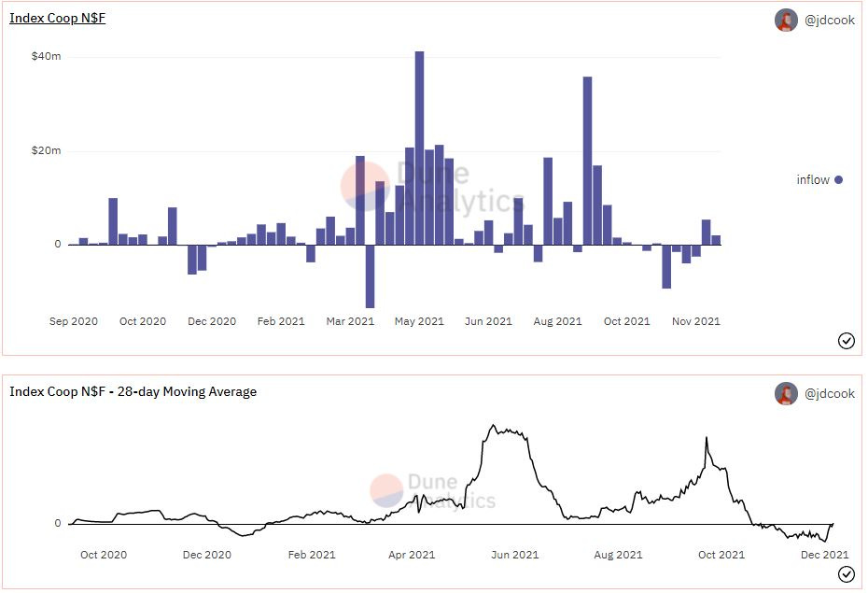Image resolution: width=868 pixels, height=593 pixels.
Task: Click the Mar 2021 x-axis label
Action: [350, 321]
